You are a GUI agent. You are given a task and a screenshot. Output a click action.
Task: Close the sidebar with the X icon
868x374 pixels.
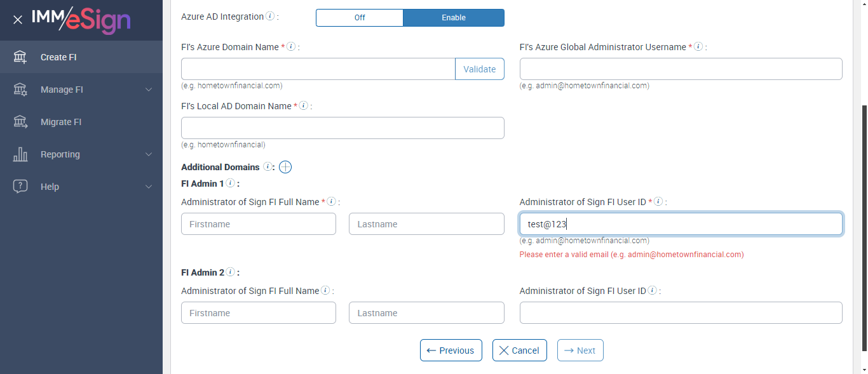(18, 20)
